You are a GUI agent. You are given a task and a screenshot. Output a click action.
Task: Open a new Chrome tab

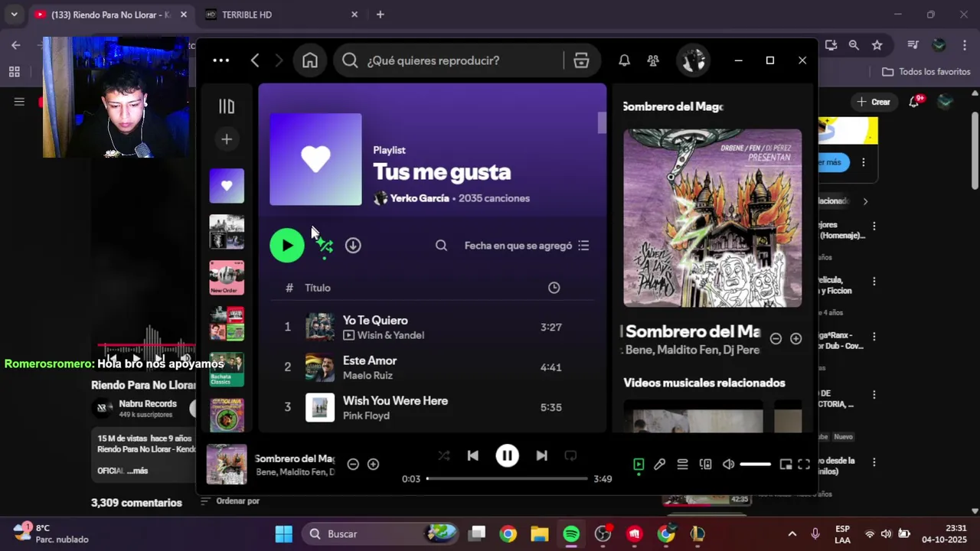point(381,15)
